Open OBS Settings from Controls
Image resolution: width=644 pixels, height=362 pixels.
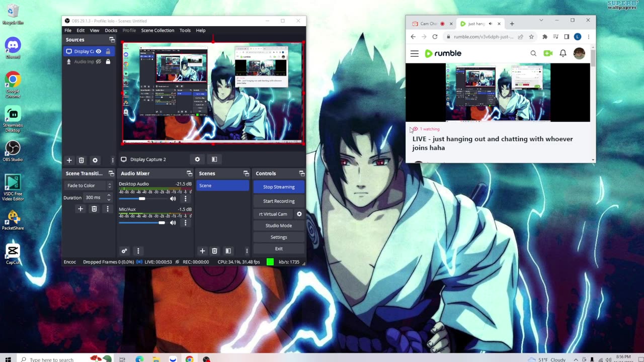click(x=279, y=237)
